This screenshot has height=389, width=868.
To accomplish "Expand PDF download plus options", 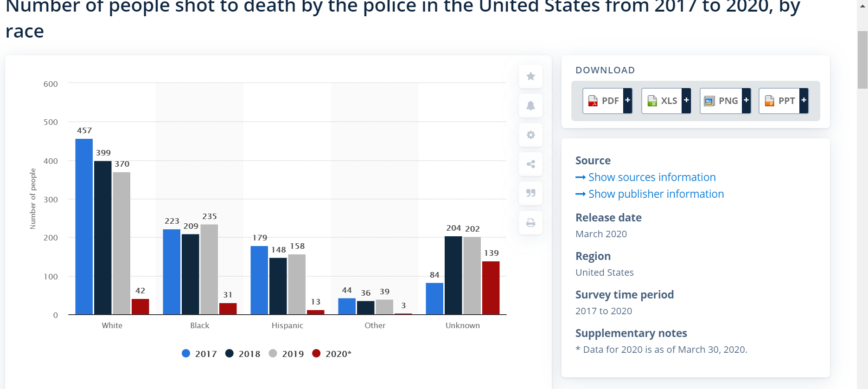I will (627, 100).
